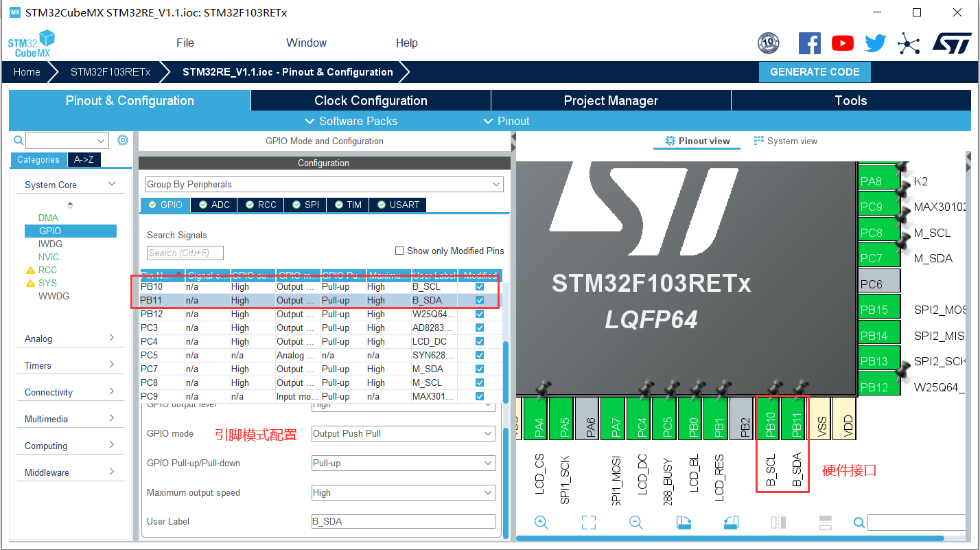Toggle Modified checkbox for PB11 row
Viewport: 980px width, 550px height.
tap(480, 300)
